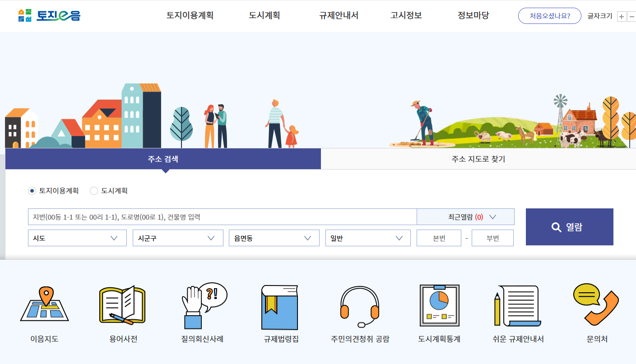Open the 문의처 contact phone icon
Screen dimensions: 636x364
point(596,305)
